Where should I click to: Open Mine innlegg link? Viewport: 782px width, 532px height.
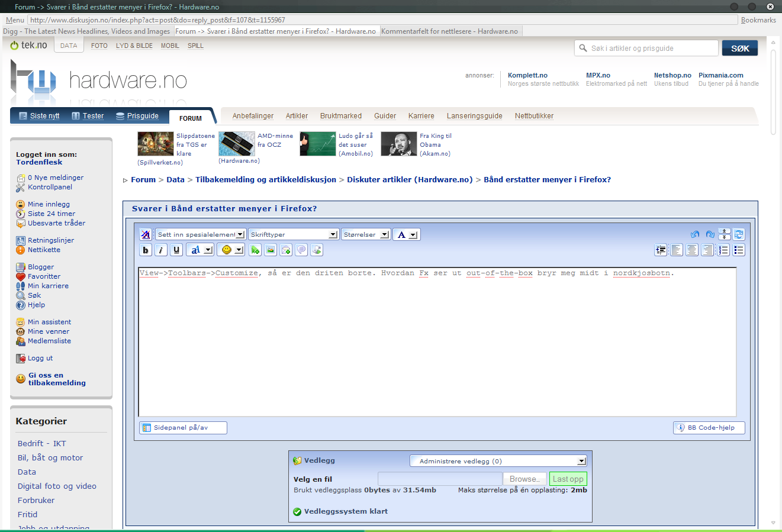coord(49,204)
